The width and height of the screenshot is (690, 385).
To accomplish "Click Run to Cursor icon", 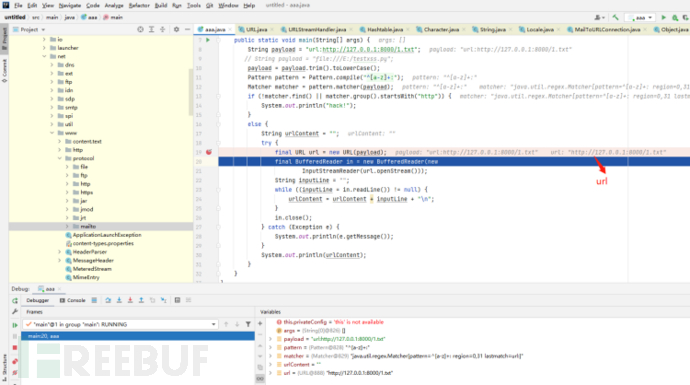I will tap(164, 300).
